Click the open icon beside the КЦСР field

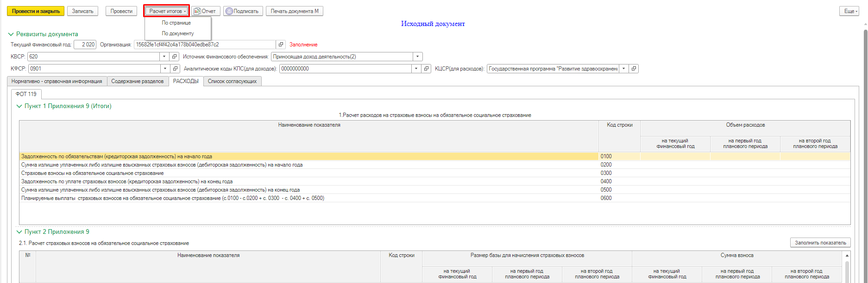[634, 69]
